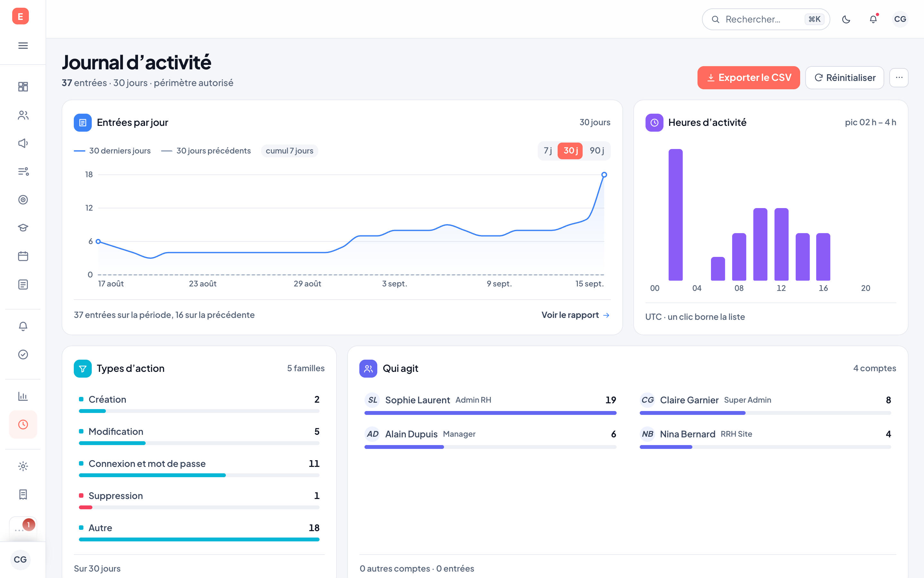Open the target icon in sidebar
Image resolution: width=924 pixels, height=578 pixels.
click(x=23, y=199)
